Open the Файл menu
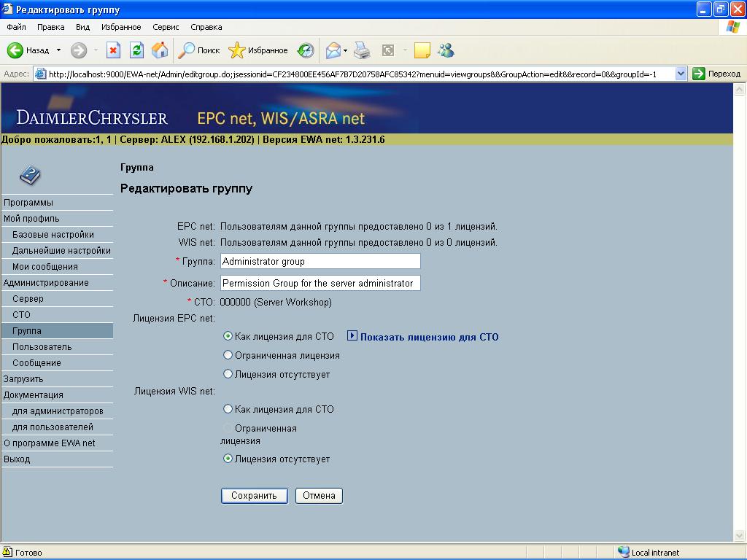This screenshot has height=560, width=747. click(x=16, y=27)
